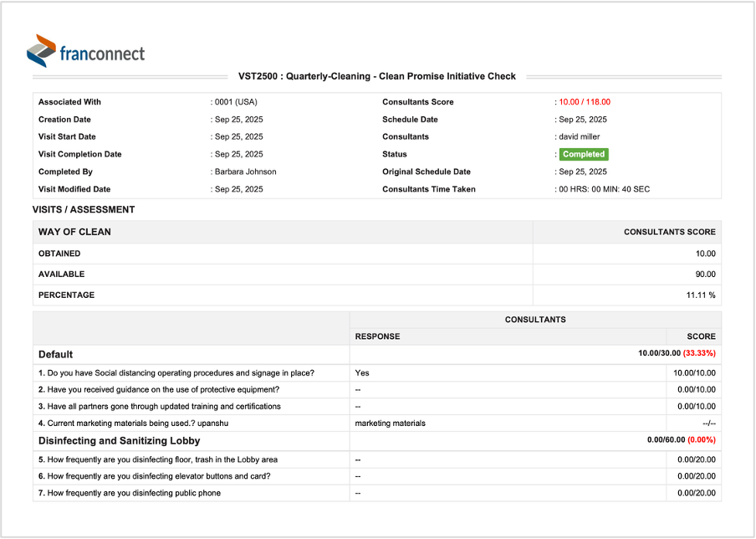
Task: Select the 11.11 % percentage value
Action: (701, 295)
